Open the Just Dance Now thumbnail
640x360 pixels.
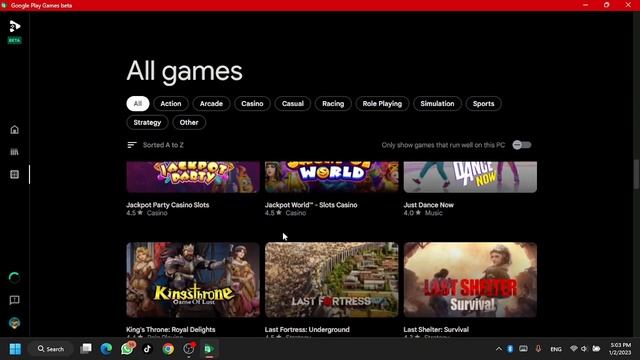pyautogui.click(x=470, y=177)
